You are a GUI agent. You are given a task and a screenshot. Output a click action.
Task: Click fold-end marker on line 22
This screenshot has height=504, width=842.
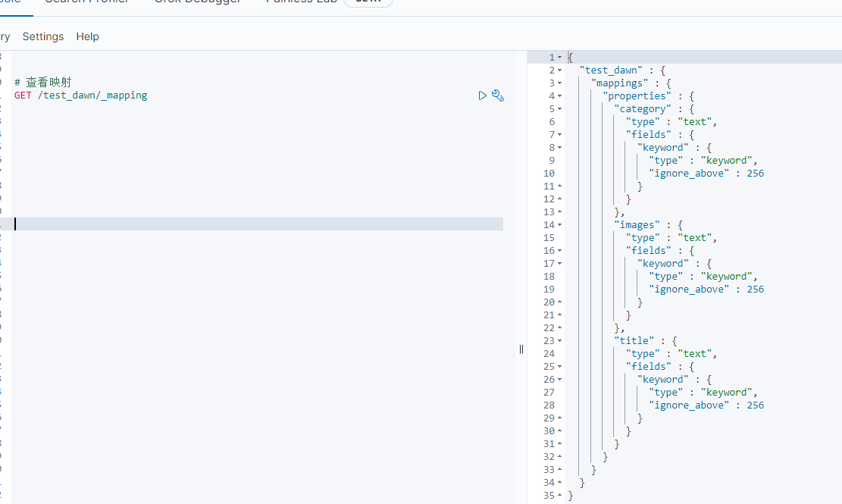559,328
